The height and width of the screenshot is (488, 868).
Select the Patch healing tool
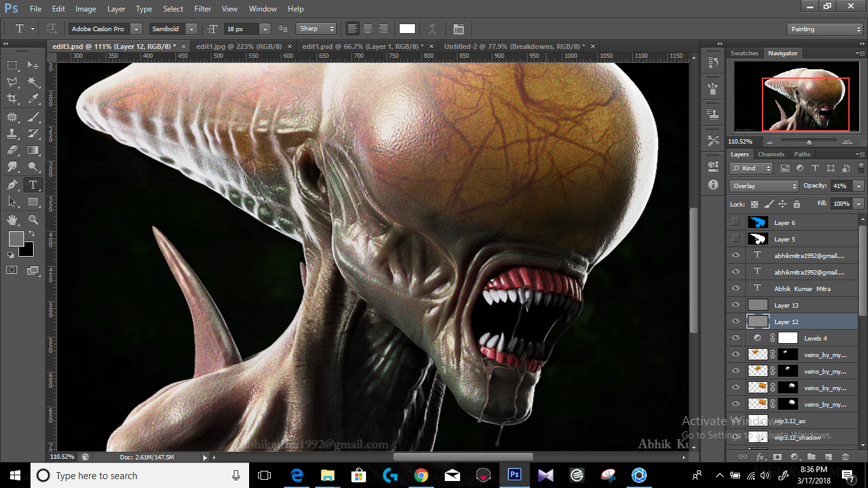point(12,117)
